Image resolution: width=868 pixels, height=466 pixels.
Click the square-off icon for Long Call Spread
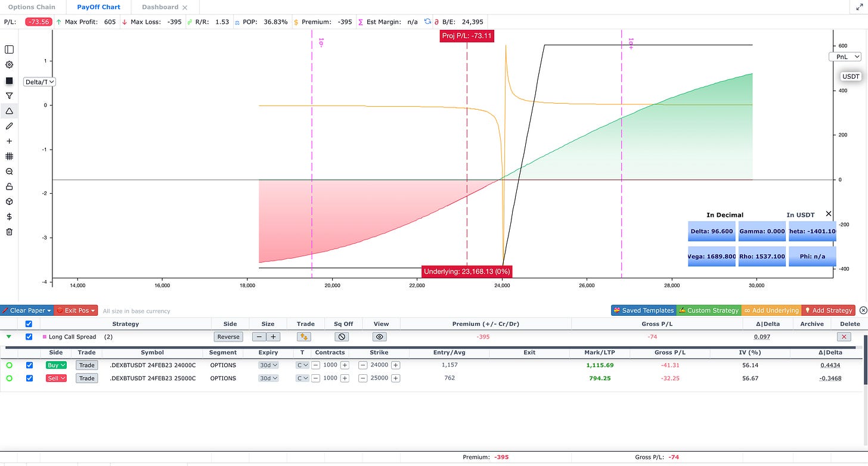click(x=342, y=337)
